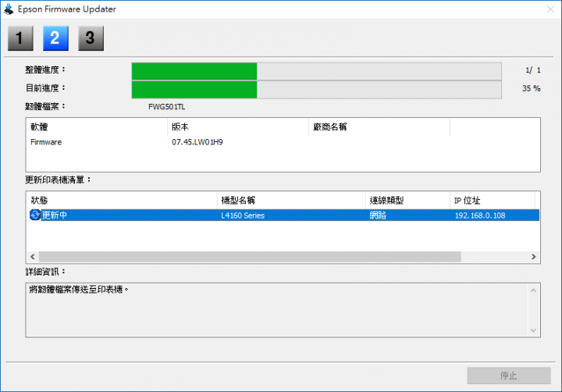
Task: Click the left arrow of printer list scrollbar
Action: (x=33, y=256)
